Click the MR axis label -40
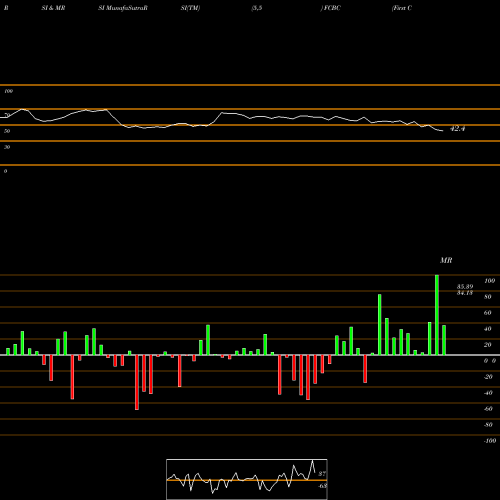Screen dimensions: 500x500 [488, 393]
